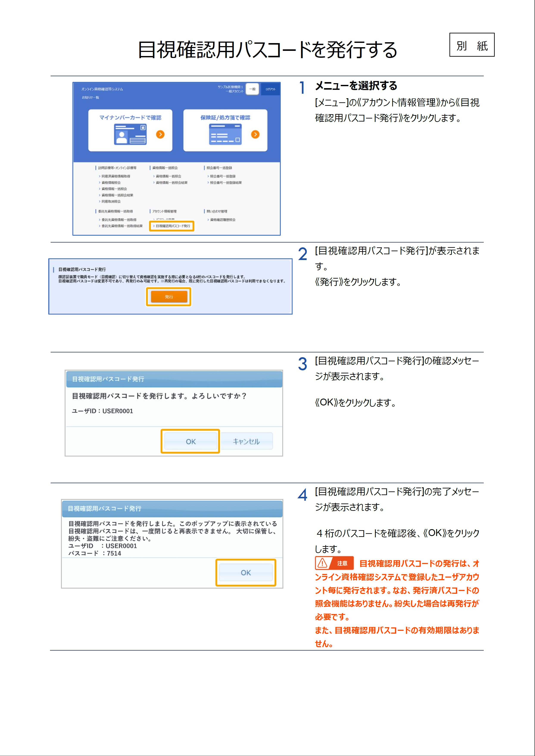Click the キャンセル button
535x756 pixels.
click(x=246, y=441)
